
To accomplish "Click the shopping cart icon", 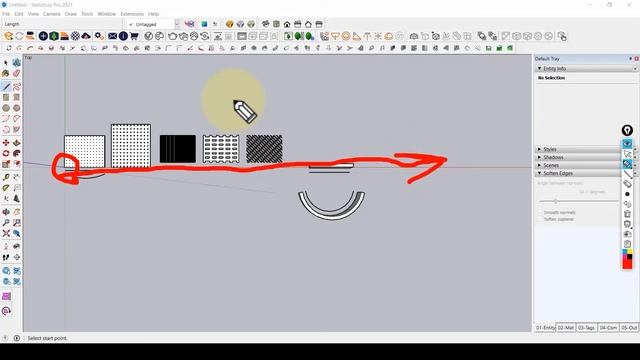I will tap(134, 36).
